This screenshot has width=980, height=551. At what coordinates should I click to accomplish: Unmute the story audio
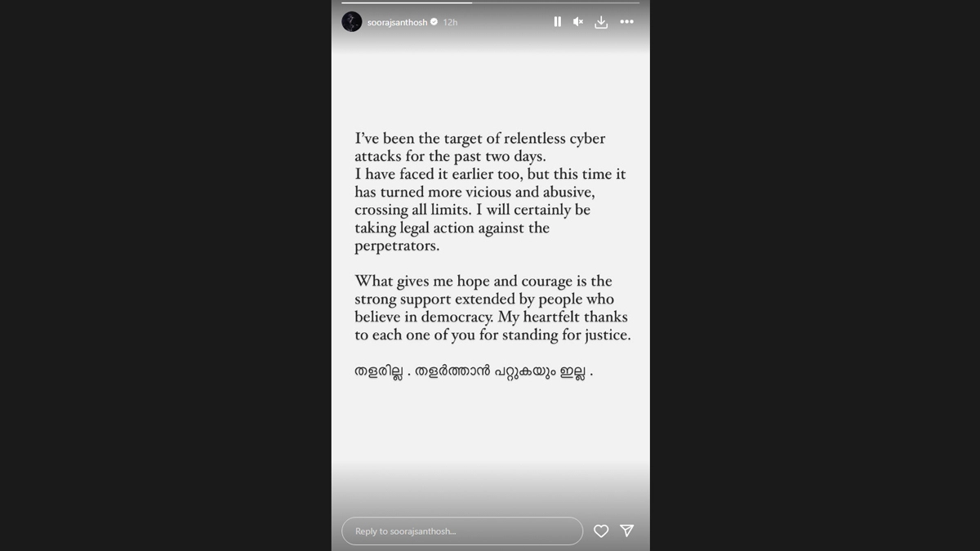coord(578,22)
